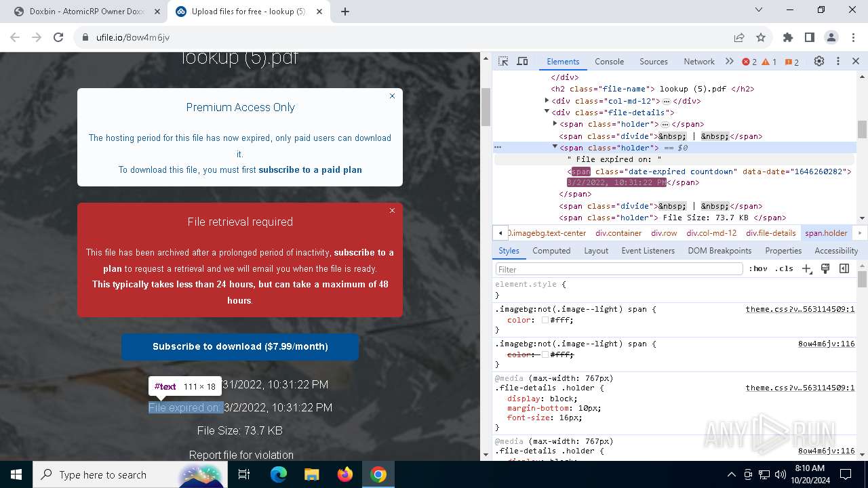
Task: Bookmark this page with star icon
Action: (x=761, y=37)
